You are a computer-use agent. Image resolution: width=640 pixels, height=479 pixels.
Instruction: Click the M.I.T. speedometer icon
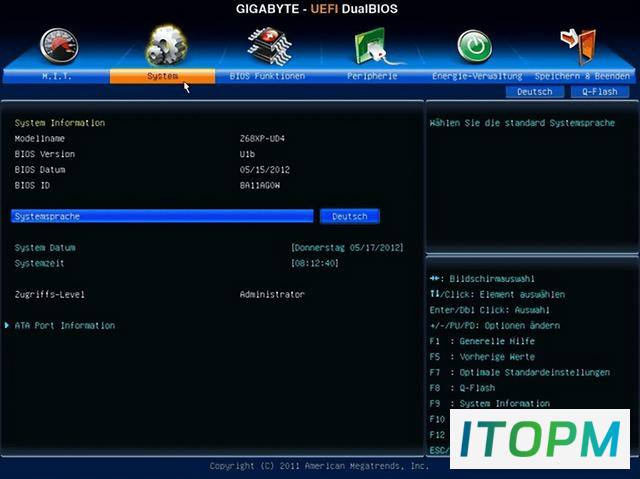tap(60, 47)
